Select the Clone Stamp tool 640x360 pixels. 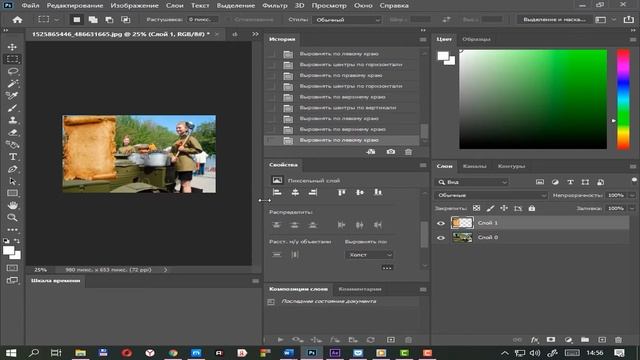[x=12, y=120]
